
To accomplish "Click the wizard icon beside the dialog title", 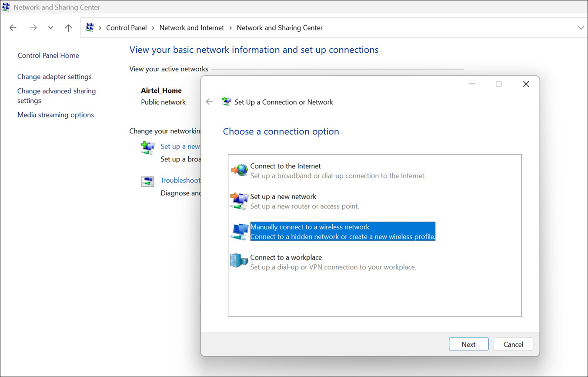I will click(x=227, y=102).
